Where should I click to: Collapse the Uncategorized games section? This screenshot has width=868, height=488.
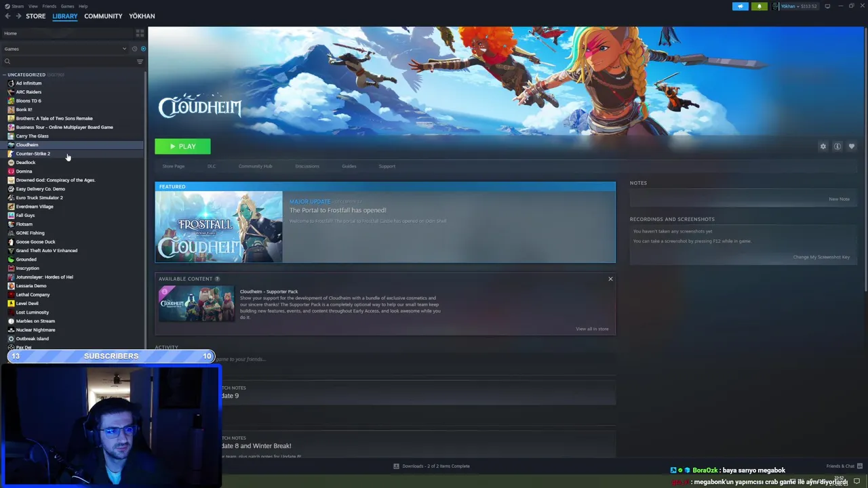[4, 75]
